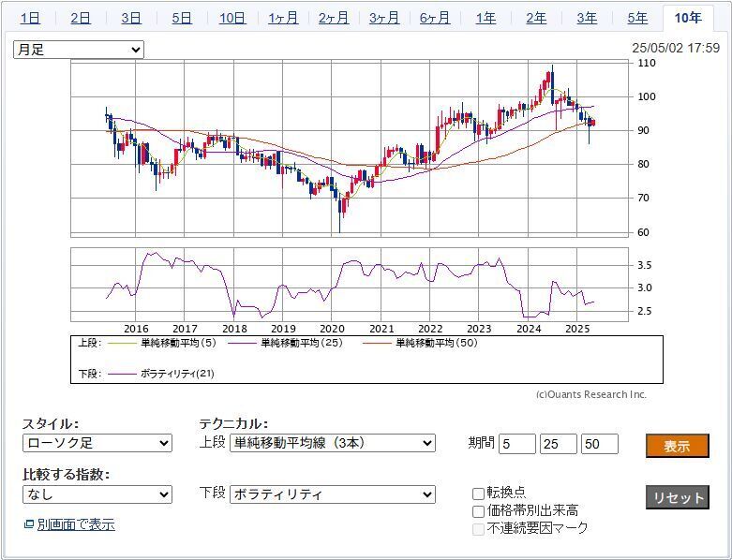The image size is (732, 560).
Task: Click the 2018 year label on the axis
Action: [234, 329]
